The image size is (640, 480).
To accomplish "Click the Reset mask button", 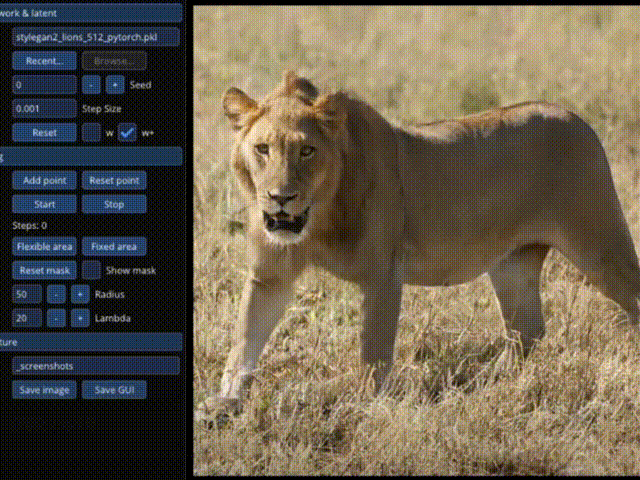I will (44, 270).
